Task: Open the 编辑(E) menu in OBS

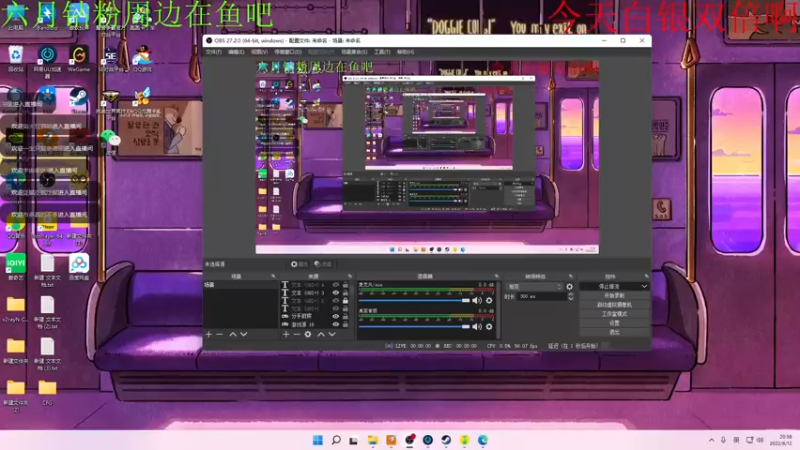Action: 236,52
